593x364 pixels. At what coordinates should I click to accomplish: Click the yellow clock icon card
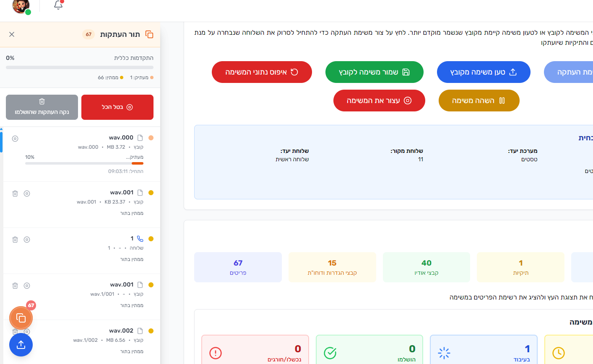[x=559, y=353]
